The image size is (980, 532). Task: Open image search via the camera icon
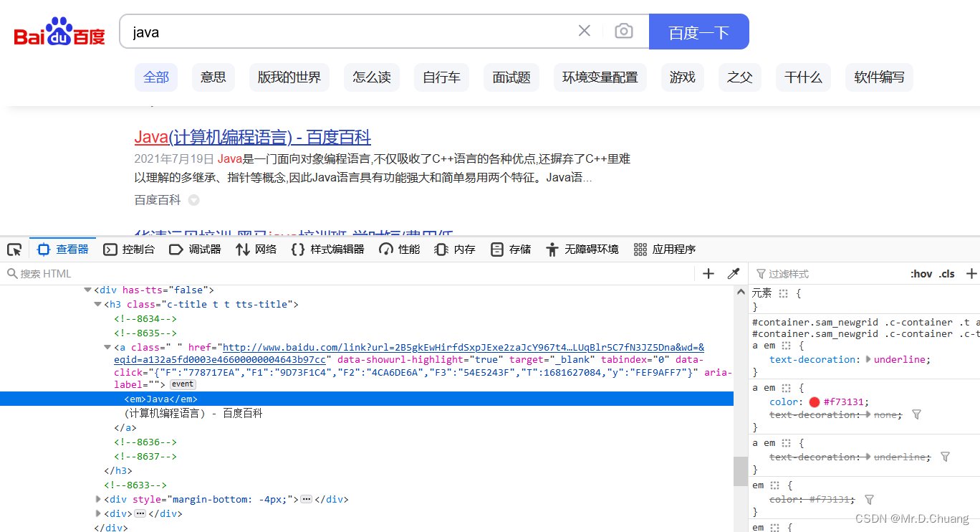[624, 32]
